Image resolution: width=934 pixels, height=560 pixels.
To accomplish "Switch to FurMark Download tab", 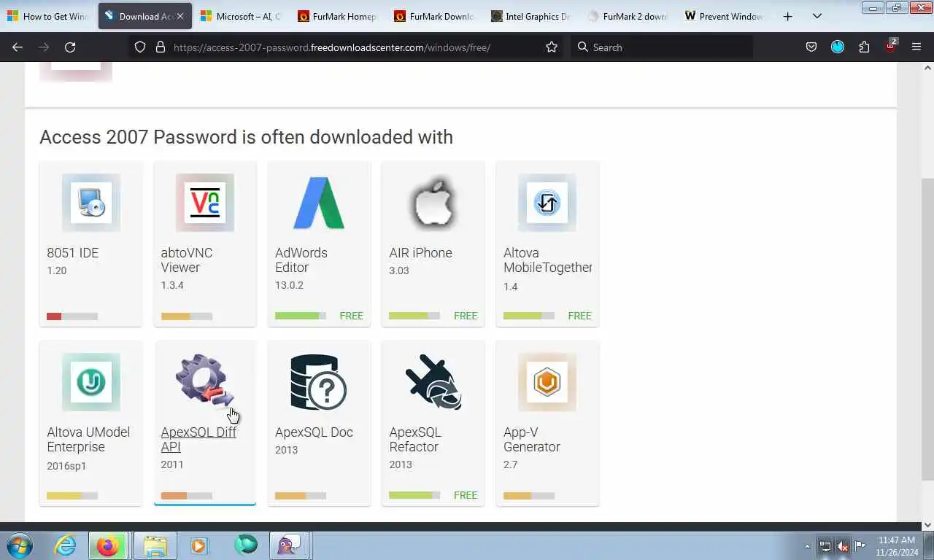I will [433, 16].
